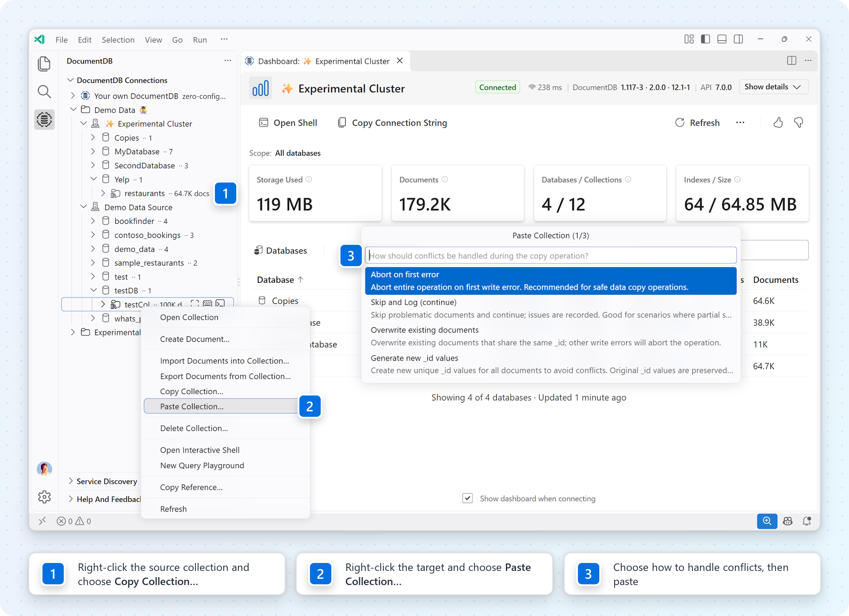Choose Copy Collection... from context menu
The width and height of the screenshot is (849, 616).
point(226,392)
